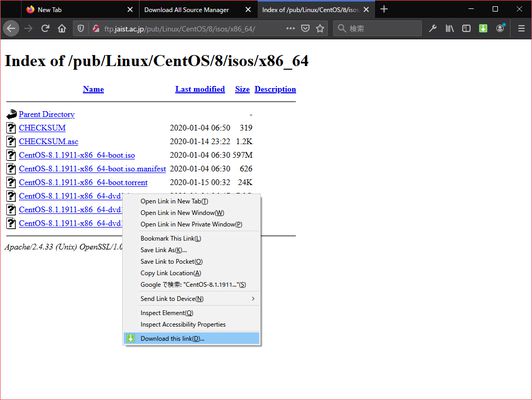
Task: Open CentOS boot.torrent link
Action: (x=83, y=182)
